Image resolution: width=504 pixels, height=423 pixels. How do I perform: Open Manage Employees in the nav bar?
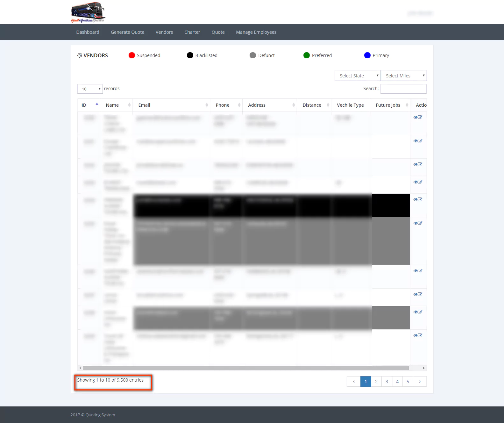256,32
